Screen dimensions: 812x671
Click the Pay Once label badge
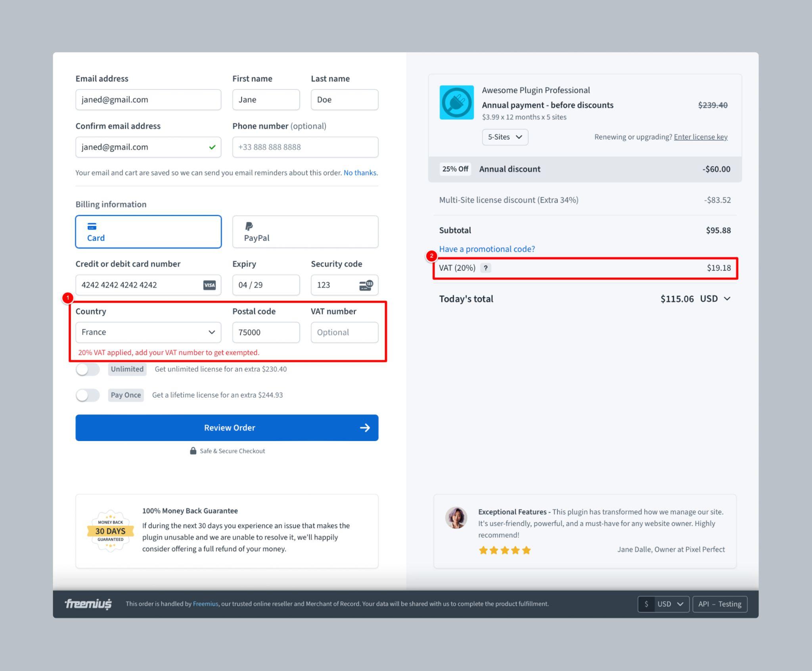pyautogui.click(x=126, y=395)
